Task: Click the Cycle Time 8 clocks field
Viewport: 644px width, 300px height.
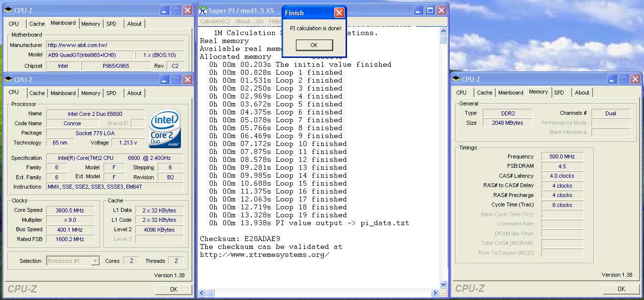Action: coord(562,205)
